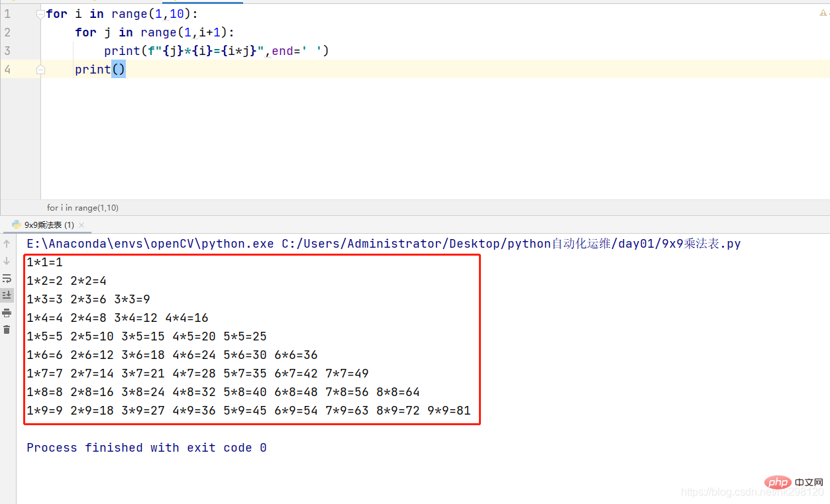Click the Print icon in run toolbar
Image resolution: width=830 pixels, height=504 pixels.
(x=7, y=313)
